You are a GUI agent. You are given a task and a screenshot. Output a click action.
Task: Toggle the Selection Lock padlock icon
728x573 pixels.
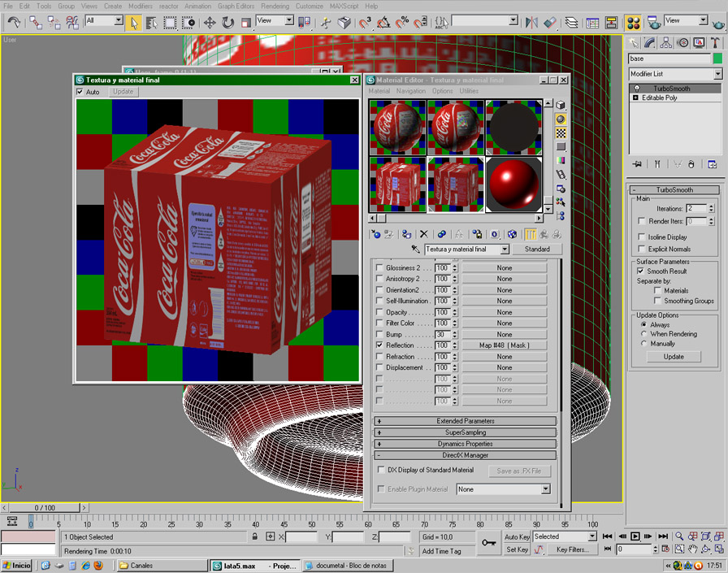point(255,536)
